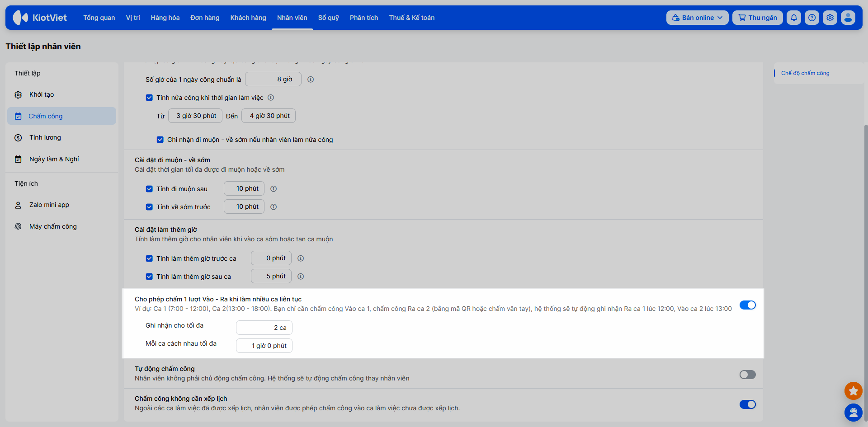The image size is (868, 427).
Task: Click the 5 phút overtime after shift field
Action: [x=271, y=276]
